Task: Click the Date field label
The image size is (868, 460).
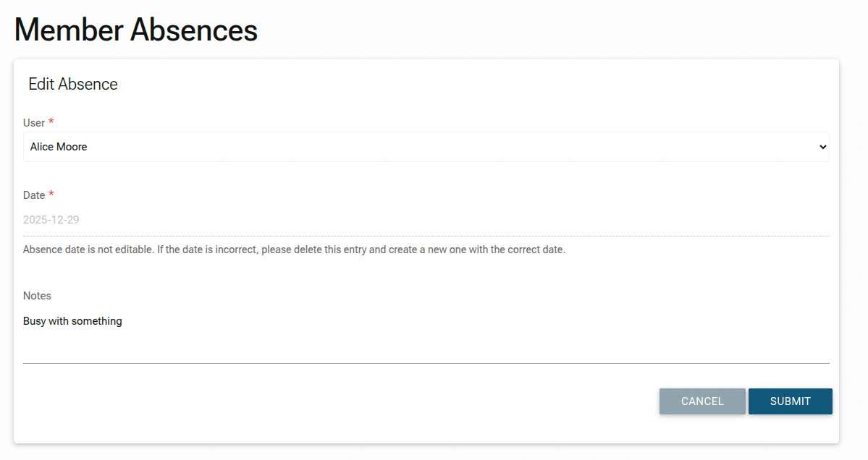Action: tap(34, 195)
